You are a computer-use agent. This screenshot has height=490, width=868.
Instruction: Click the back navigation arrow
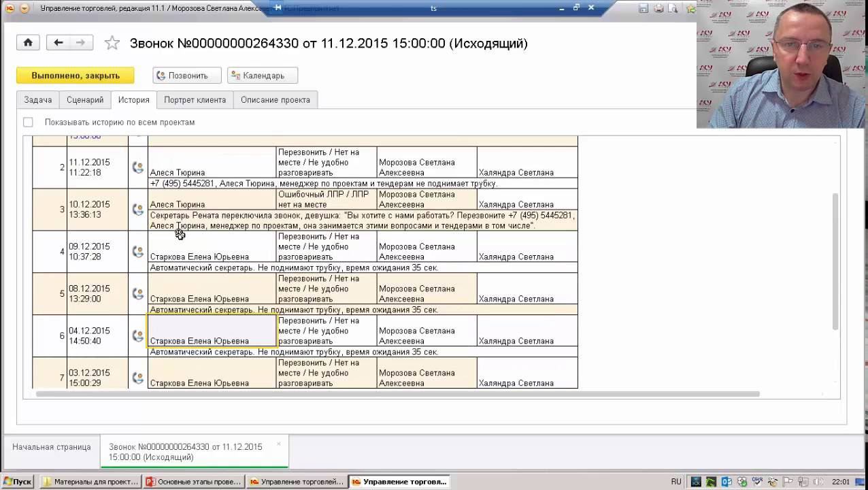[x=59, y=43]
